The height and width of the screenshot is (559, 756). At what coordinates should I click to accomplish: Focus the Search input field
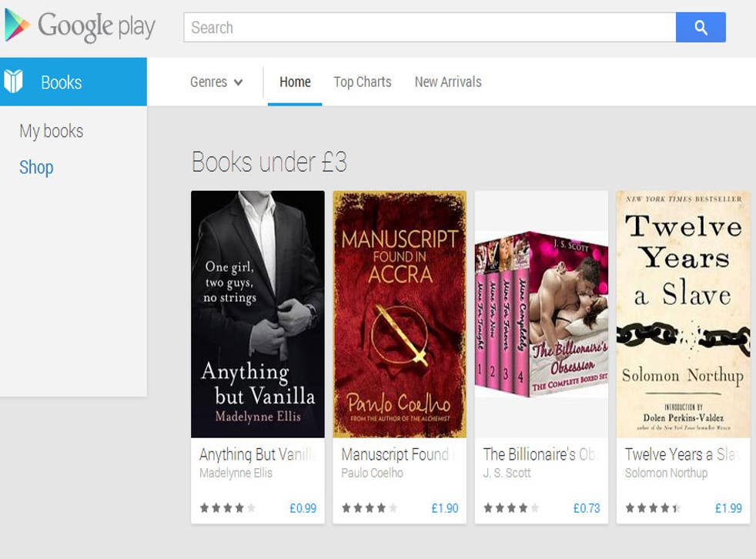click(430, 28)
